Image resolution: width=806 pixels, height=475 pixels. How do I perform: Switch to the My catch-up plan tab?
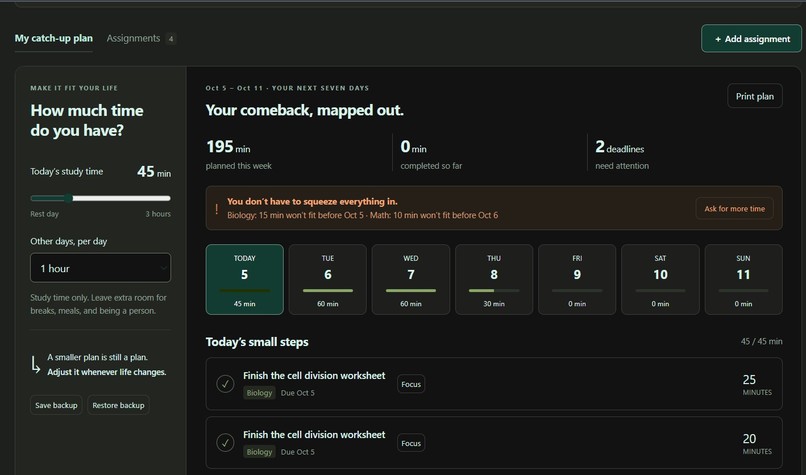pos(53,39)
